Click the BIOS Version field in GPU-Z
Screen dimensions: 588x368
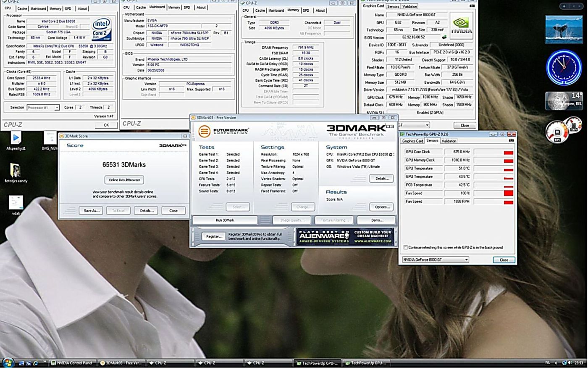[x=413, y=37]
